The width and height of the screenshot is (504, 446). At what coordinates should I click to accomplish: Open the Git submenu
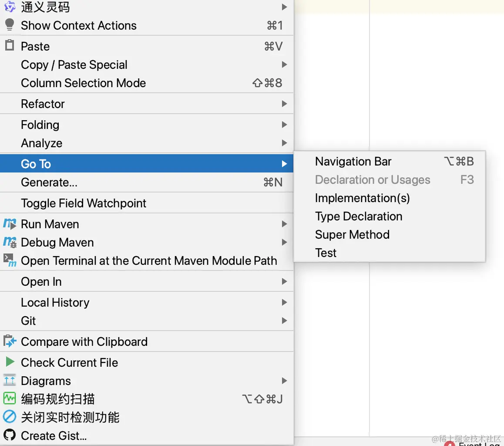point(147,321)
